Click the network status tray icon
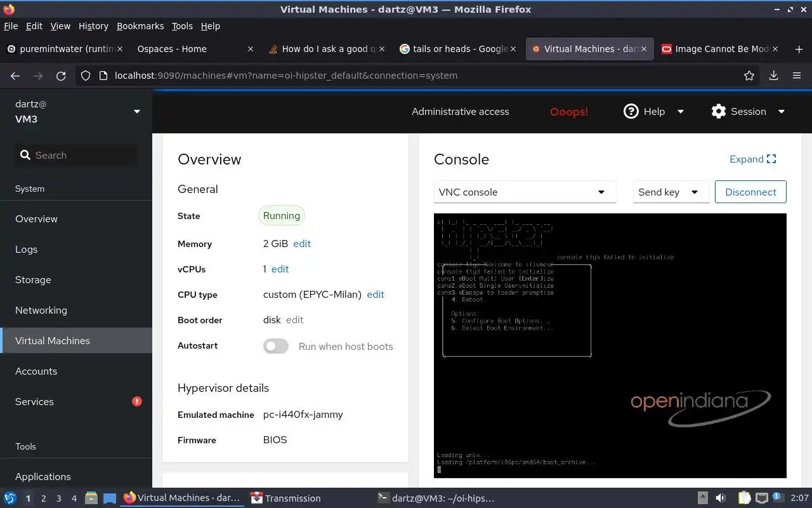 762,498
